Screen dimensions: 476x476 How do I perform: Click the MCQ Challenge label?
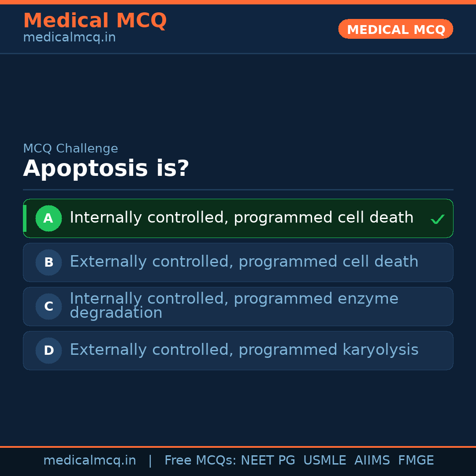tap(71, 149)
